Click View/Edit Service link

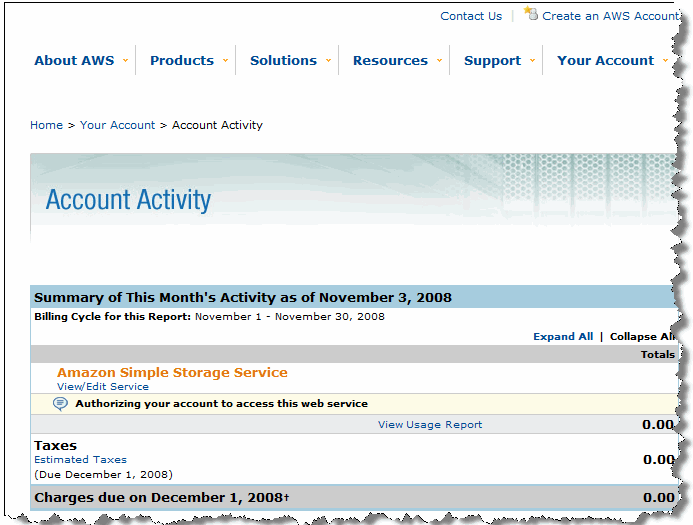coord(103,386)
